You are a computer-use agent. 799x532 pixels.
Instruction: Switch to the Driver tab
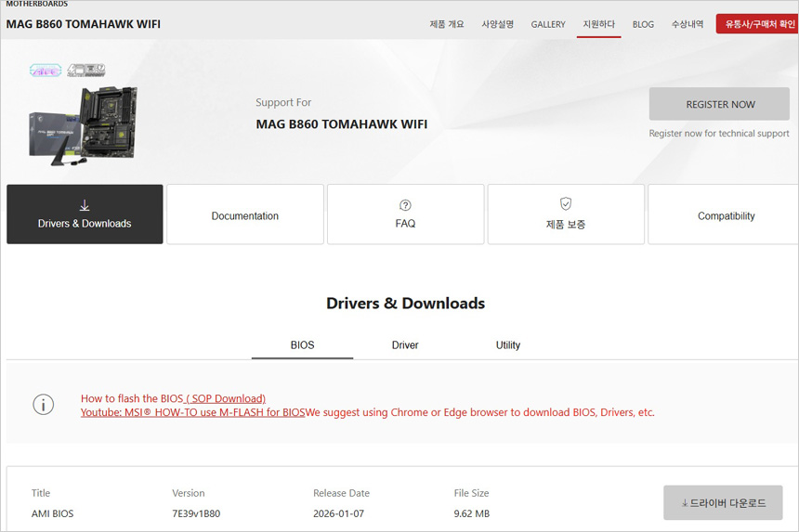tap(405, 345)
